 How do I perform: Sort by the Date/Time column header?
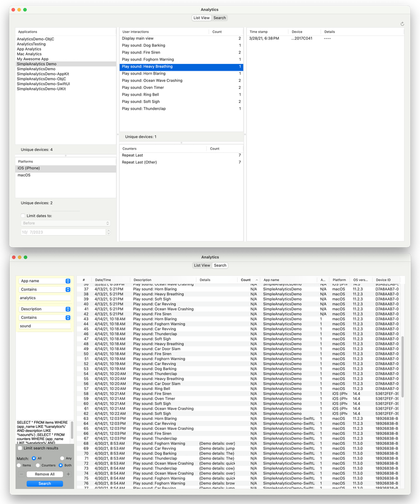[x=111, y=280]
